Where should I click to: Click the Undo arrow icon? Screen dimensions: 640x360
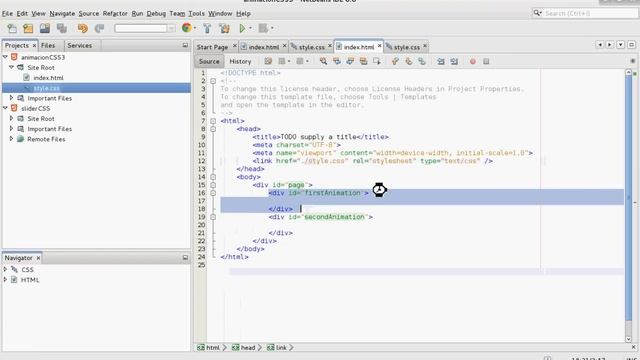click(x=83, y=28)
